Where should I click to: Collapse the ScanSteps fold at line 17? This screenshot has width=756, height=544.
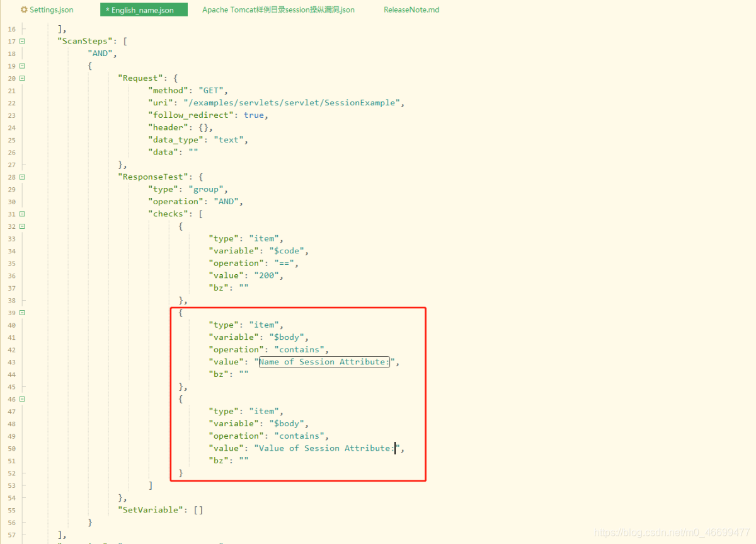(23, 41)
